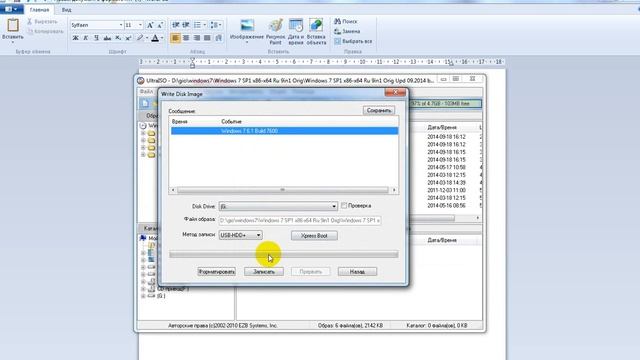Close the Write Disk Image dialog
The width and height of the screenshot is (640, 360).
(395, 93)
